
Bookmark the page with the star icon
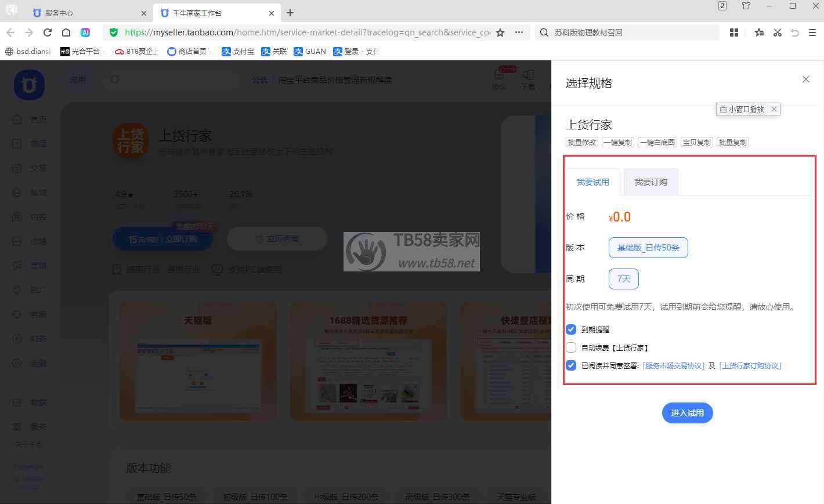pos(500,32)
